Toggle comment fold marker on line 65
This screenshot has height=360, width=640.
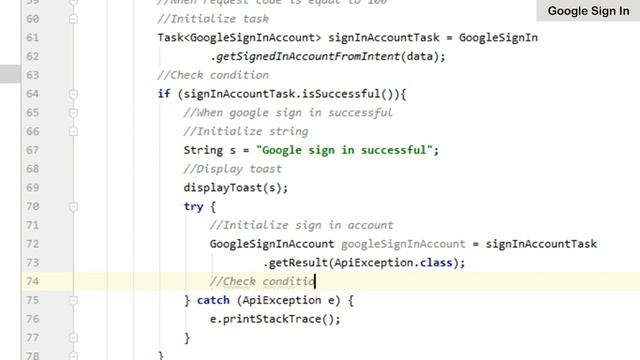(73, 113)
